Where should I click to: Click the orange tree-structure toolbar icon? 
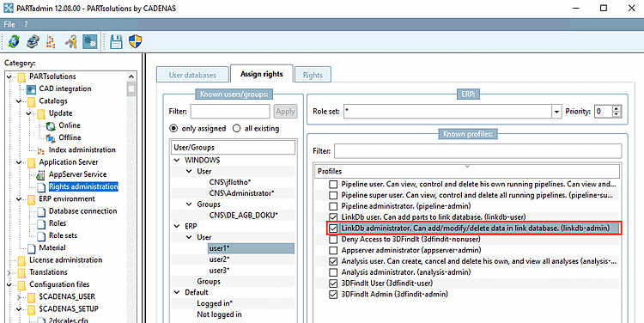[x=51, y=41]
